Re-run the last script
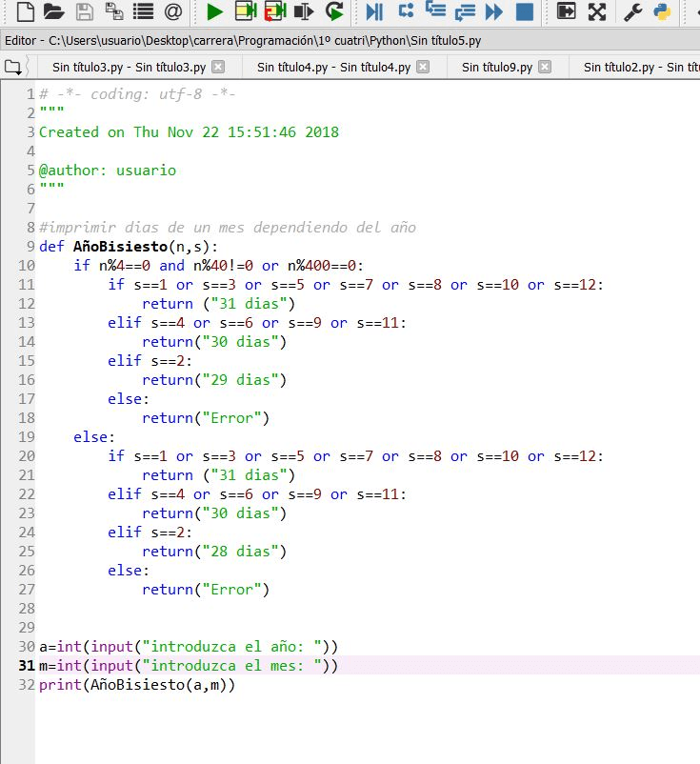 click(x=334, y=11)
